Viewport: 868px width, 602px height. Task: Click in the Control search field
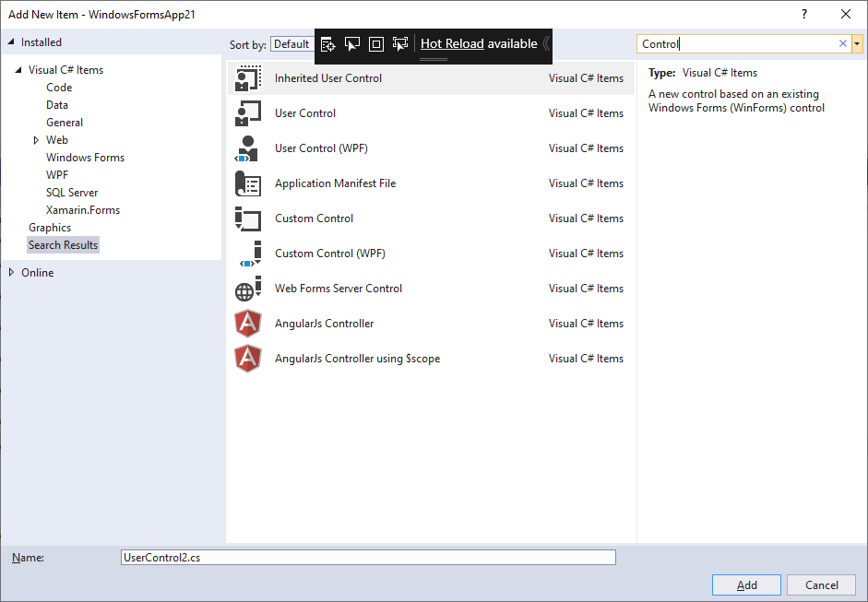[739, 43]
